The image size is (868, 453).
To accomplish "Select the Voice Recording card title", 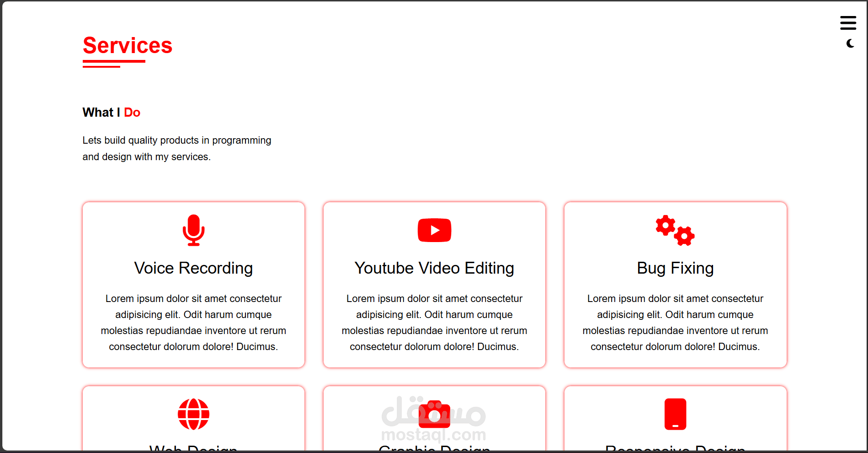I will coord(193,268).
